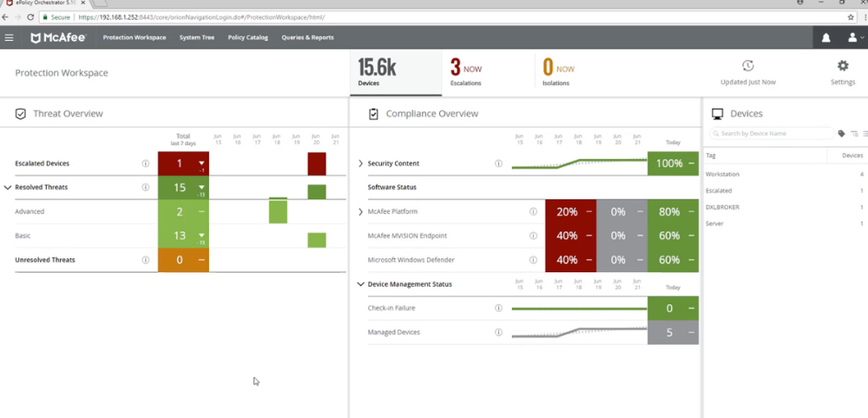Bookmark this page with the star icon
Image resolution: width=868 pixels, height=418 pixels.
point(851,17)
